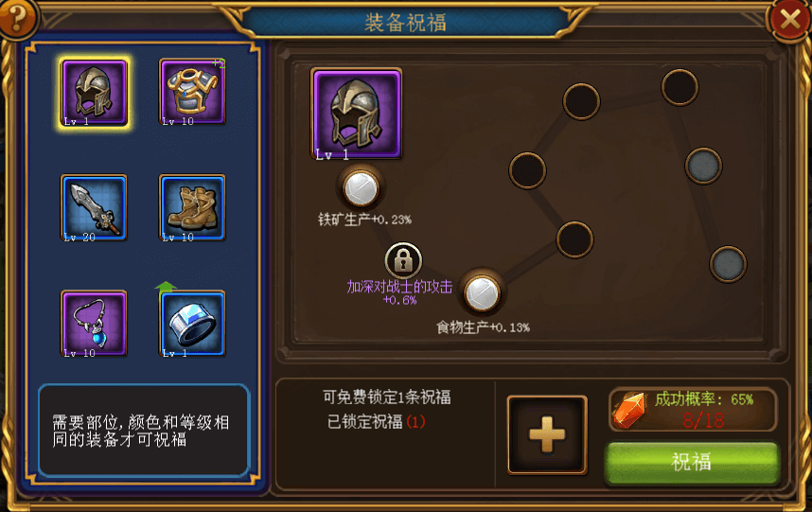Toggle the 铁矿生产+0.23% blessing orb
Viewport: 812px width, 512px height.
(x=361, y=188)
